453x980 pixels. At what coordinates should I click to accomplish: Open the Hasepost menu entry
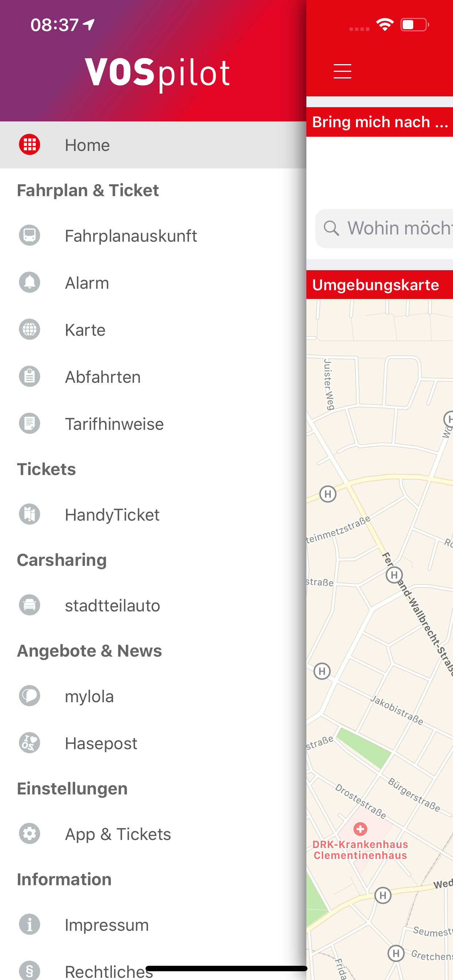click(x=101, y=743)
